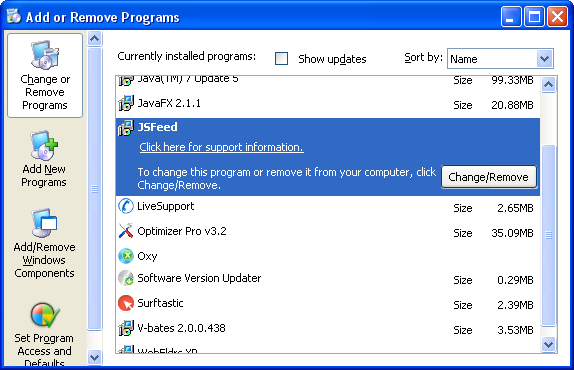Open the support information link

[221, 147]
